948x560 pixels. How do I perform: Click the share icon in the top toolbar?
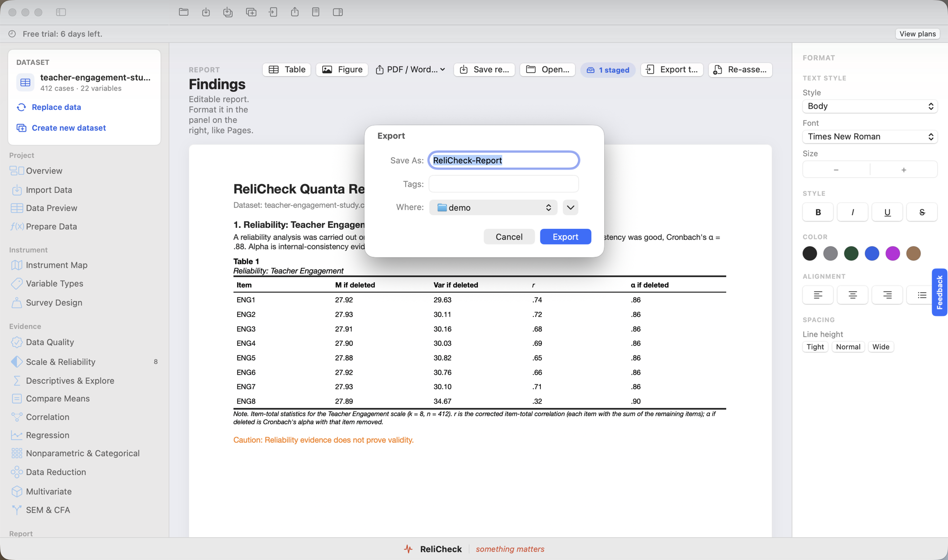click(295, 12)
